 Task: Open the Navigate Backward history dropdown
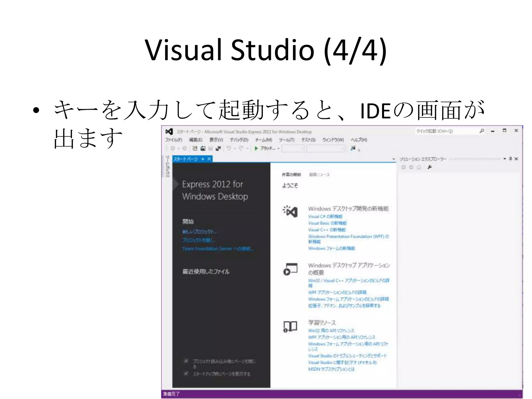pos(178,149)
